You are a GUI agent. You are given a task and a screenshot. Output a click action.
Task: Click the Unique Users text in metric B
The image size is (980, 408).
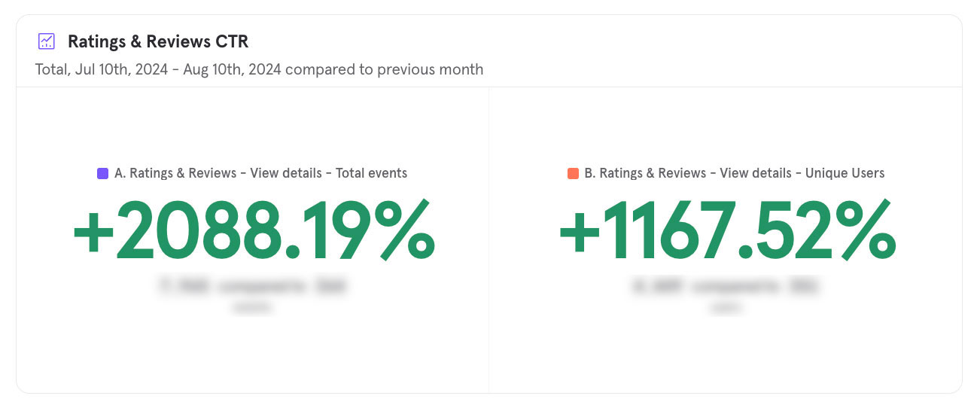[845, 173]
